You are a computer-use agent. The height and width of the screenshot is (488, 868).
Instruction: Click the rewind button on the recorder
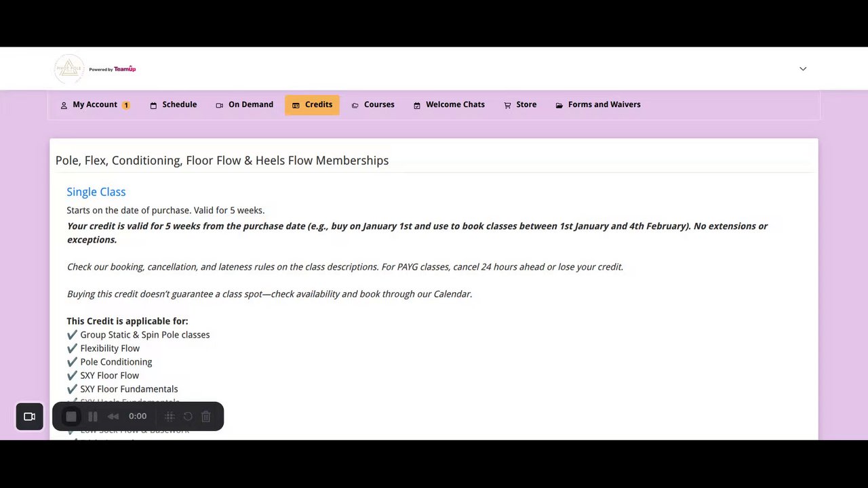click(113, 416)
